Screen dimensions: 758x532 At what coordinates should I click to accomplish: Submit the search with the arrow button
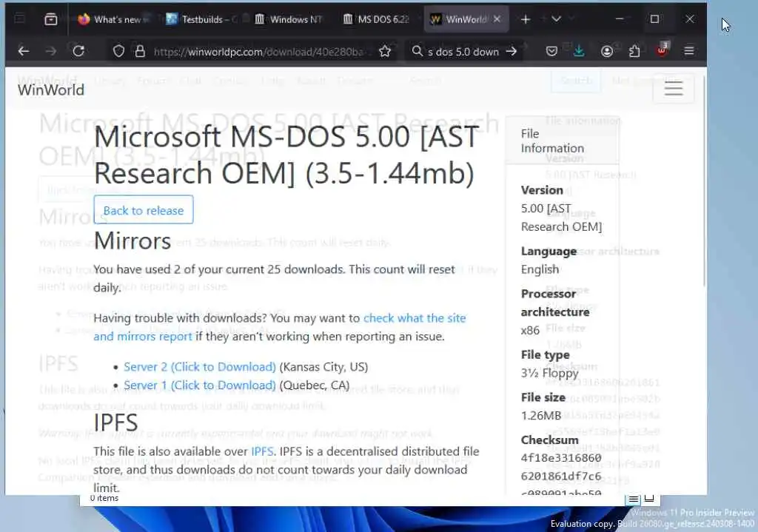click(512, 51)
